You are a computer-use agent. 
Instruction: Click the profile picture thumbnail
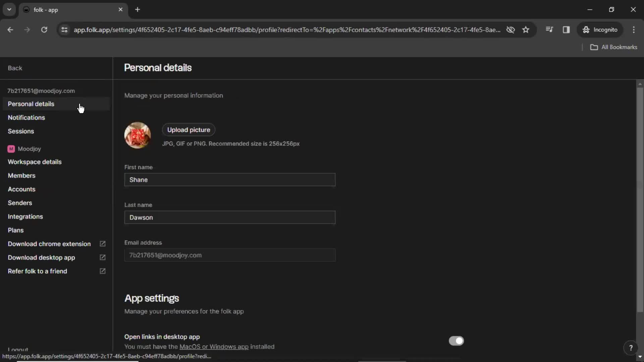(x=137, y=135)
